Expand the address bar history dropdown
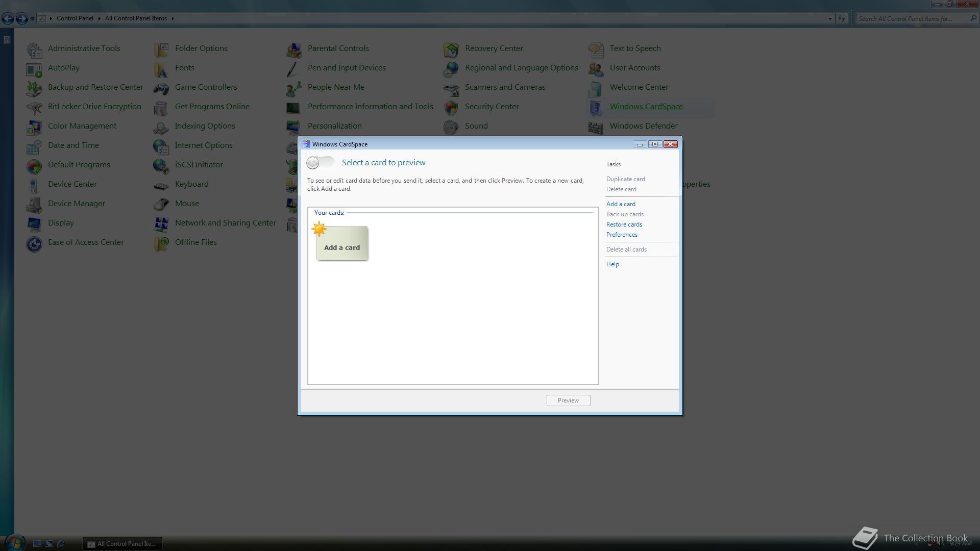 pyautogui.click(x=830, y=18)
